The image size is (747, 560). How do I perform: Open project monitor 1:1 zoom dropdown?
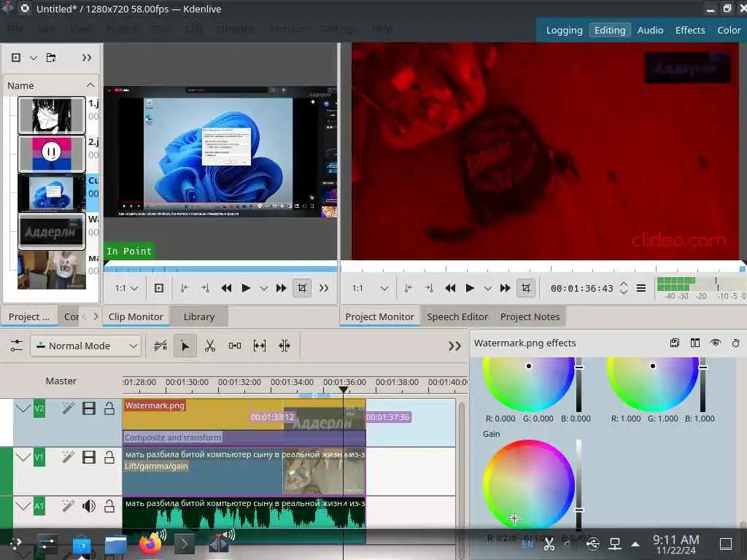(370, 288)
